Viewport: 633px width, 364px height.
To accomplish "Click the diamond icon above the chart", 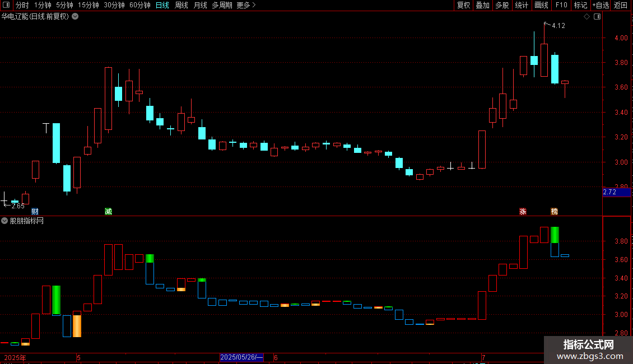I will pyautogui.click(x=587, y=17).
